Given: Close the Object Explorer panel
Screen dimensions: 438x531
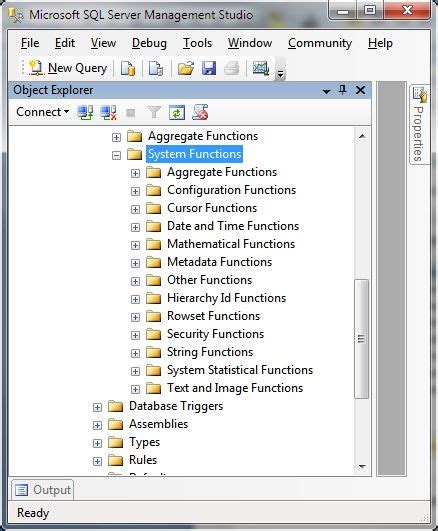Looking at the screenshot, I should click(360, 90).
